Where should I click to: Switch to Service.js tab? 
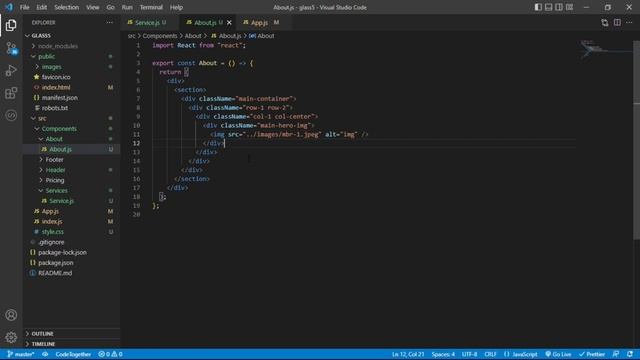149,22
